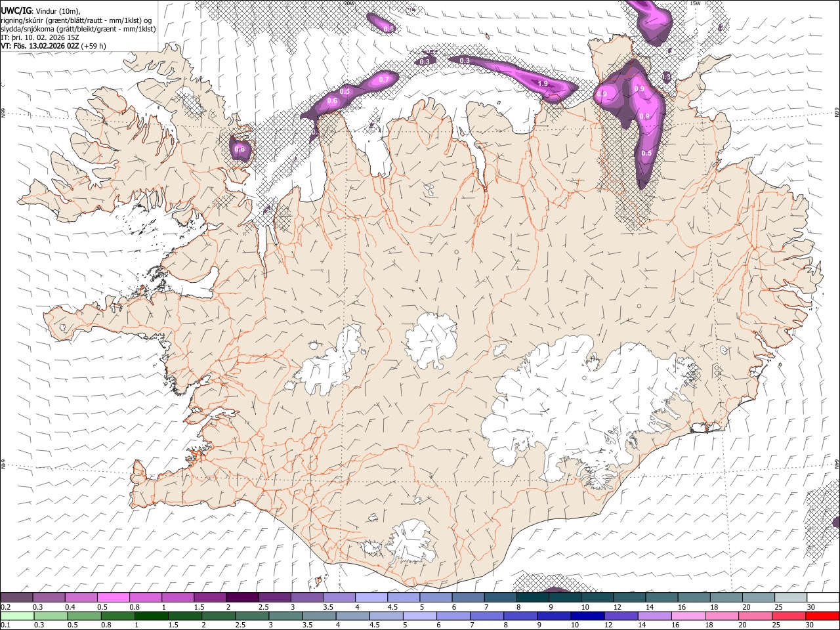This screenshot has width=840, height=630.
Task: Click the snow legend swatch starting at 0.2
Action: point(17,597)
